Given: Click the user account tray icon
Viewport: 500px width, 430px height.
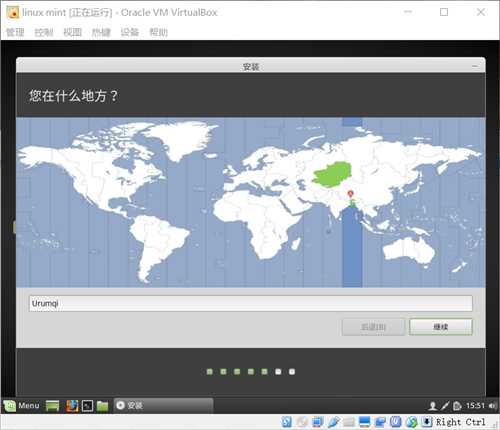Looking at the screenshot, I should pos(433,406).
